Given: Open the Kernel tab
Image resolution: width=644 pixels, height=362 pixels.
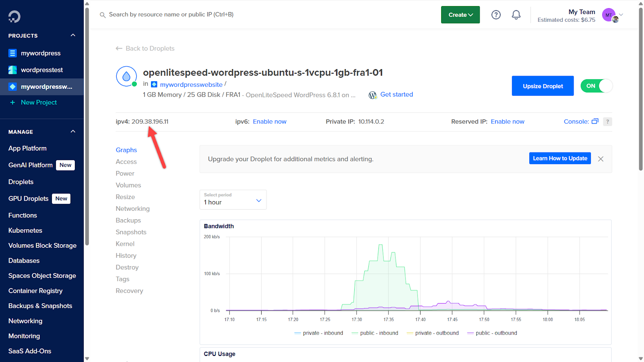Looking at the screenshot, I should 125,244.
